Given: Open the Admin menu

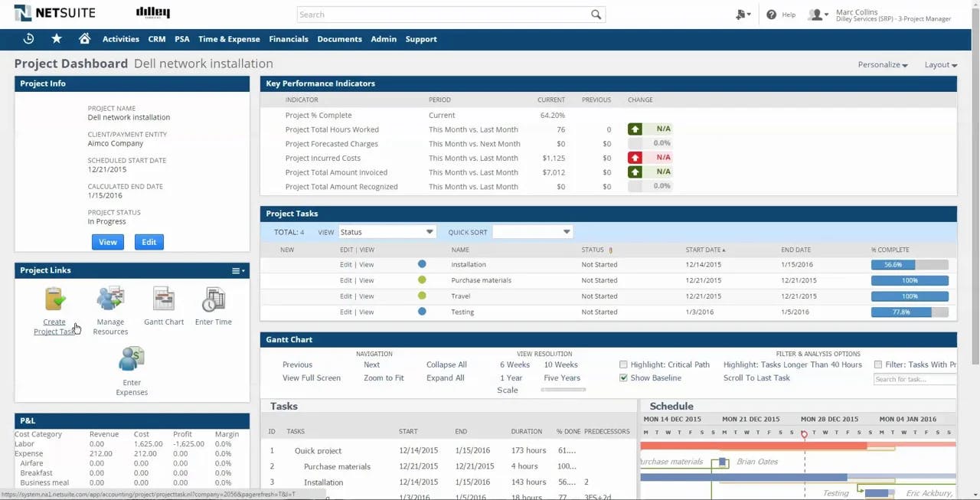Looking at the screenshot, I should pos(384,39).
